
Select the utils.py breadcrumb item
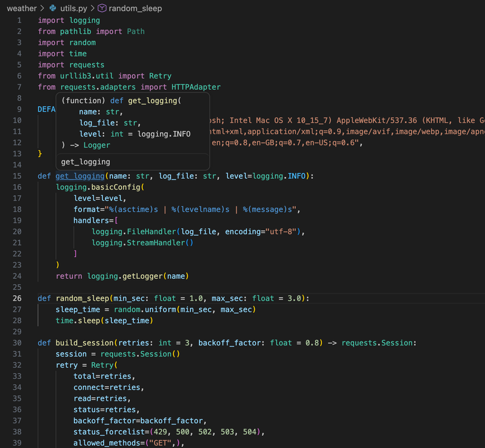click(73, 8)
